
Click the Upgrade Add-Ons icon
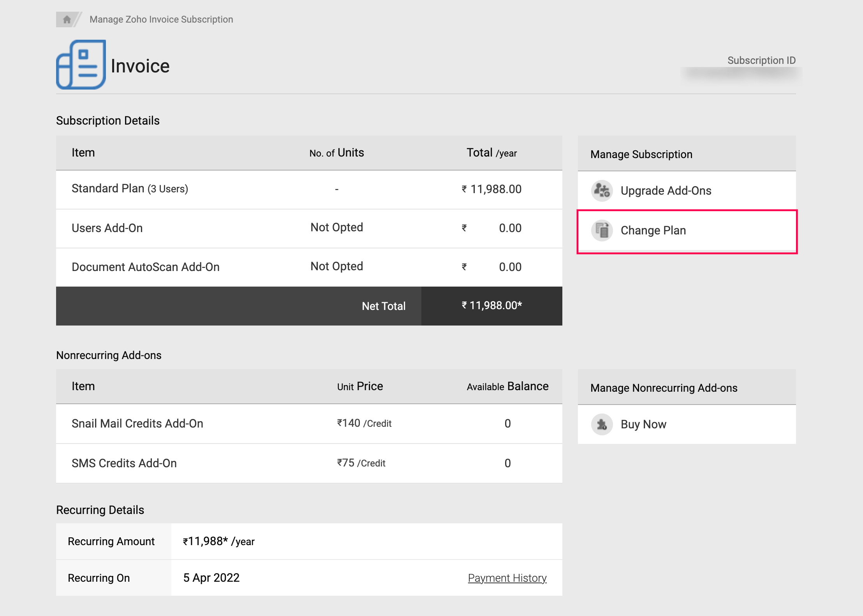(602, 191)
